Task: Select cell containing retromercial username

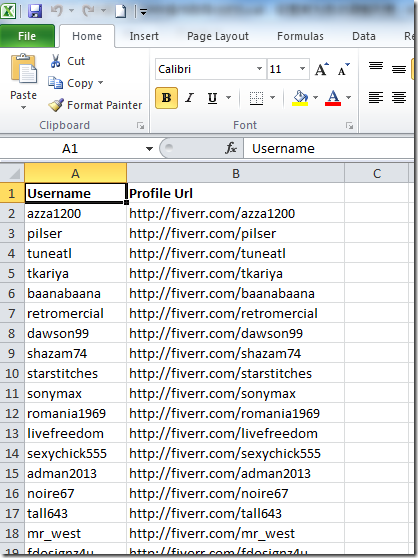Action: [x=75, y=314]
